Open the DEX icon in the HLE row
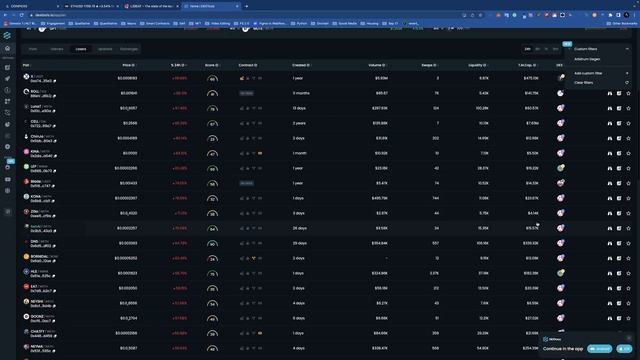 click(x=560, y=273)
